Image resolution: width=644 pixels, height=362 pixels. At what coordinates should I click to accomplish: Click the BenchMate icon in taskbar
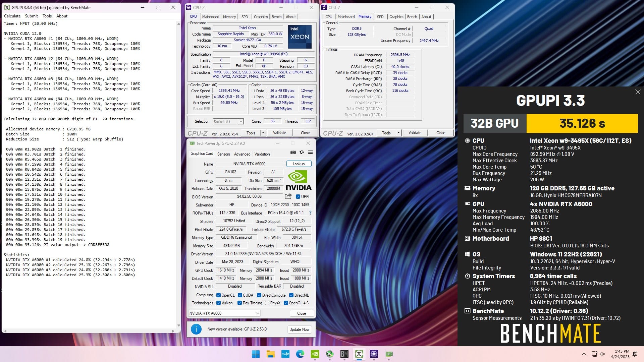click(x=344, y=354)
